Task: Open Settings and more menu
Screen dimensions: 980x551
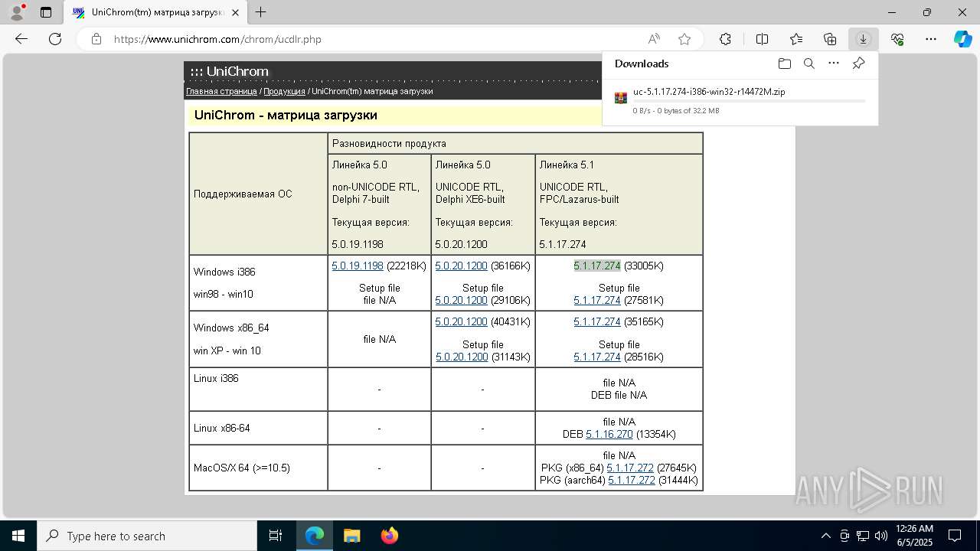Action: click(931, 39)
